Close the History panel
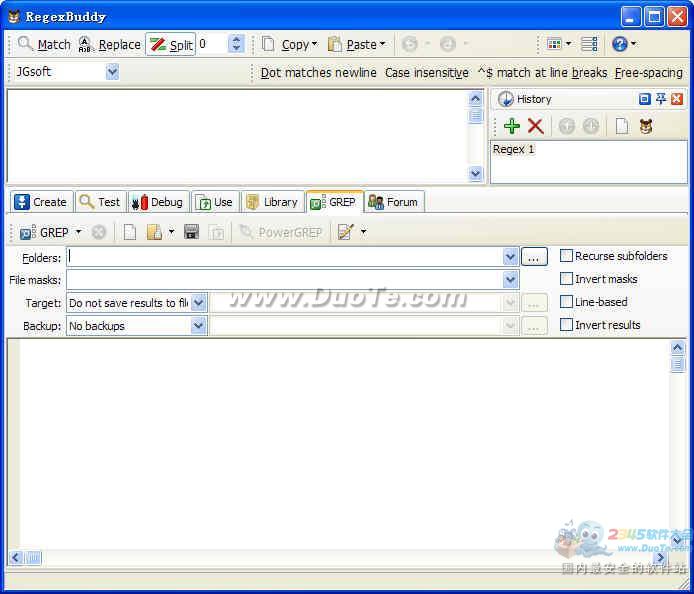The height and width of the screenshot is (594, 694). [677, 99]
